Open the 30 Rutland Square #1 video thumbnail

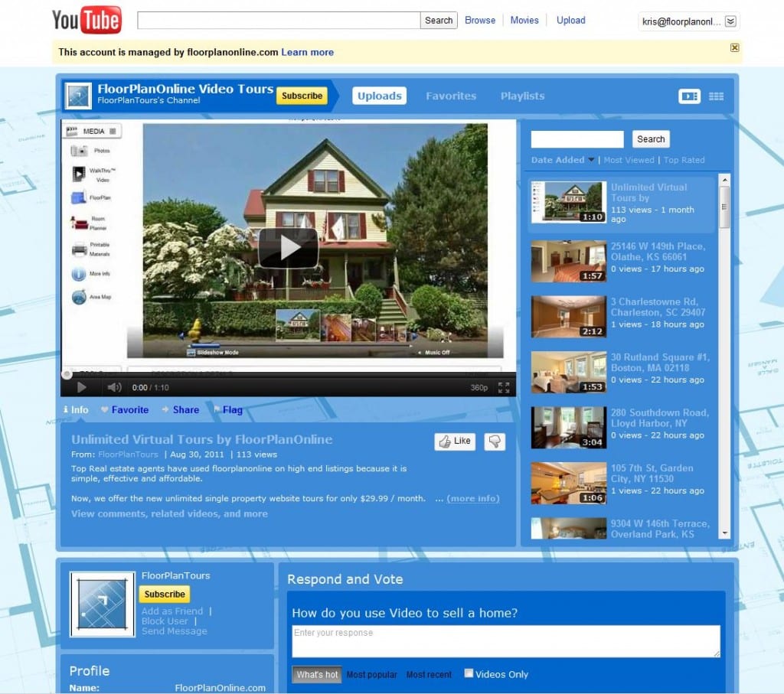569,372
